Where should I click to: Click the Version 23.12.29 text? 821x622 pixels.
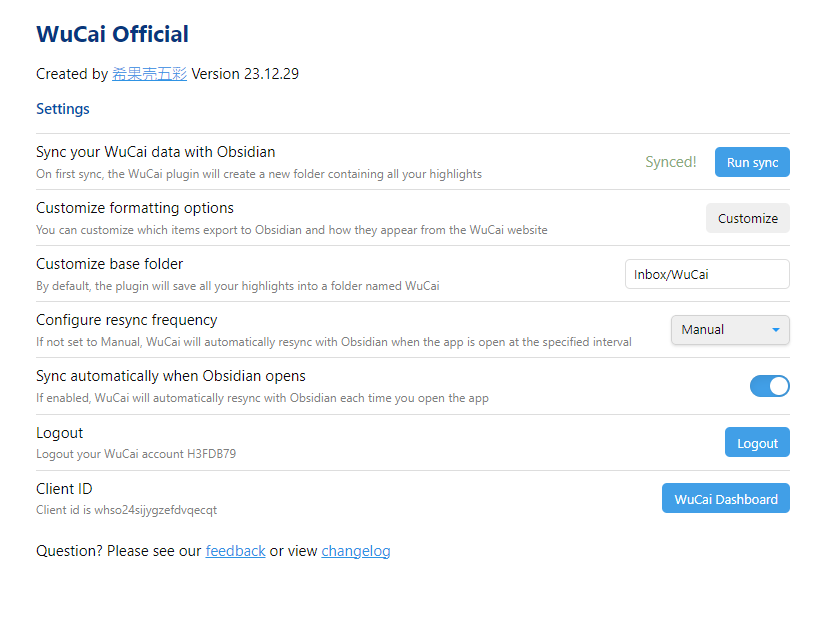[x=245, y=74]
